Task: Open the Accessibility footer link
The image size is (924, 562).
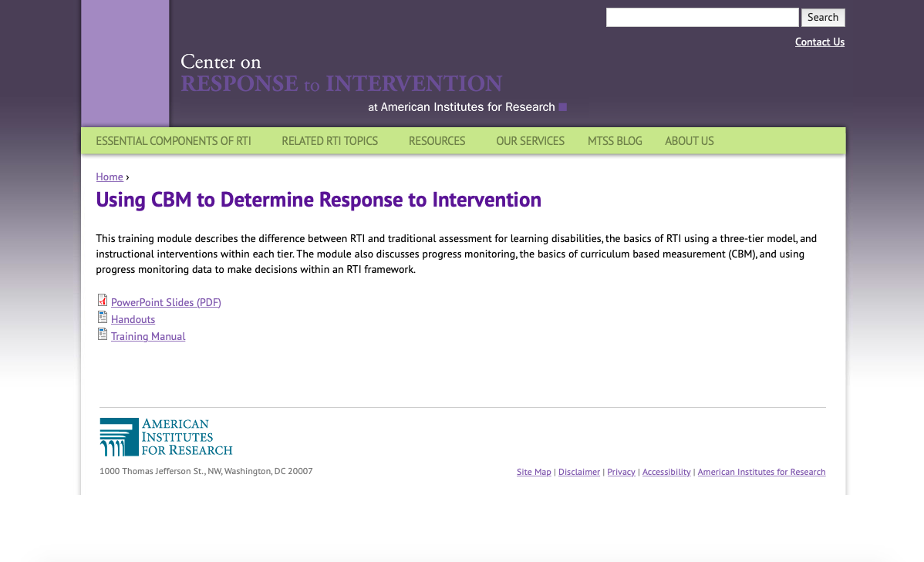Action: (666, 472)
